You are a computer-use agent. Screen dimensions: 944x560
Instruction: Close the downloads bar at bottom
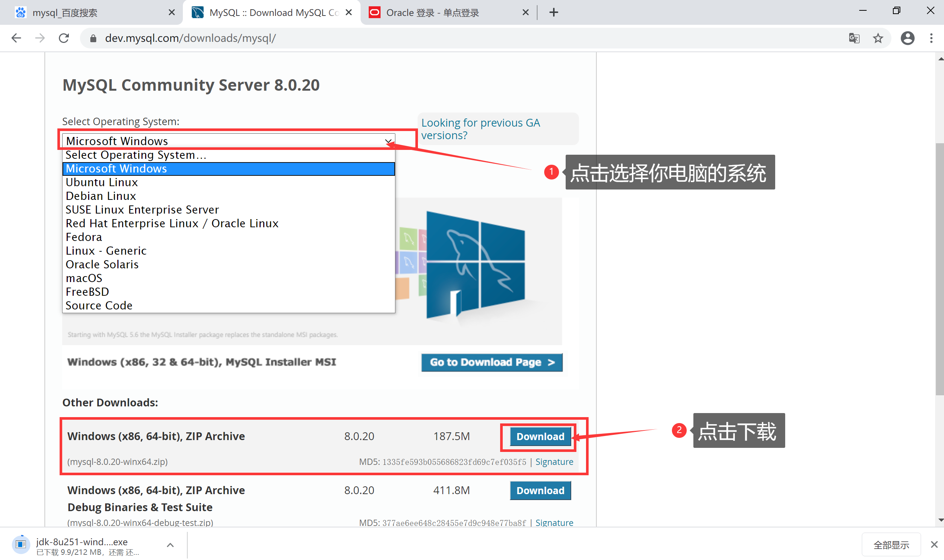point(934,544)
